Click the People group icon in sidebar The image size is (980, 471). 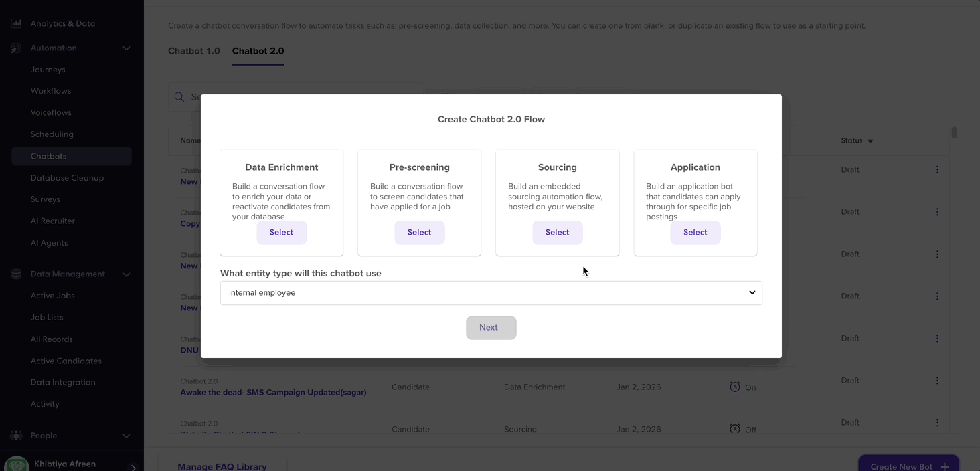16,436
